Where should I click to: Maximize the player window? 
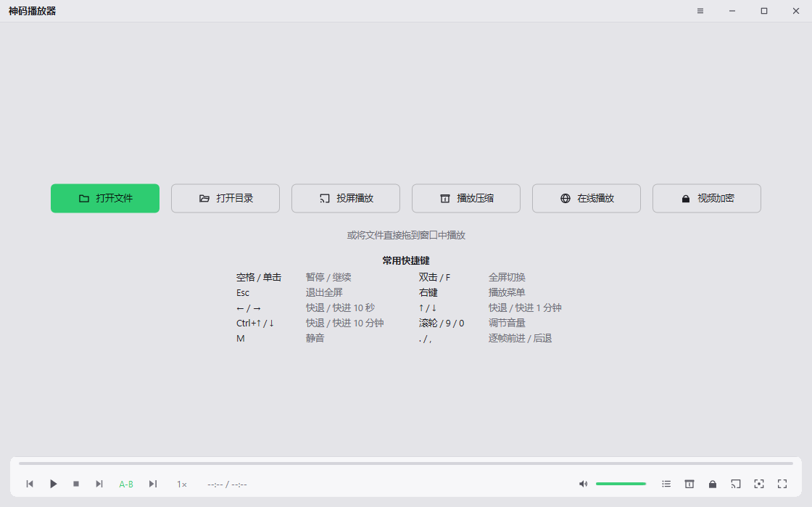[x=764, y=11]
